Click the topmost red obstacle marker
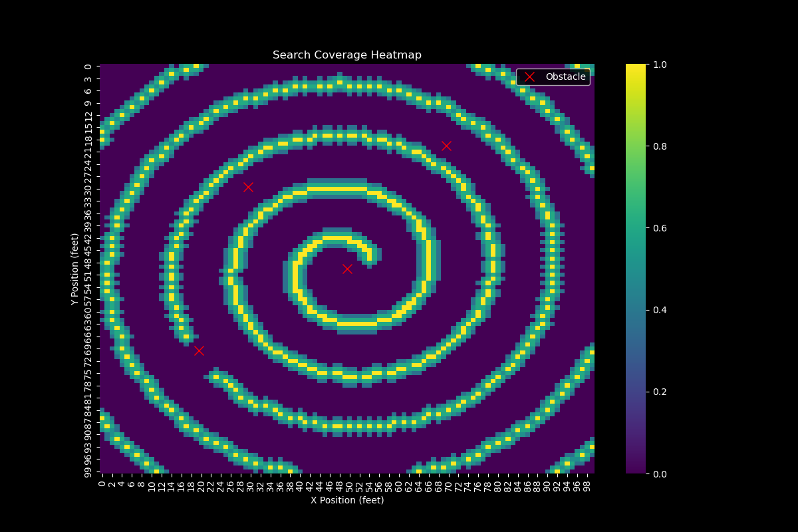Screen dimensions: 798x532 pyautogui.click(x=447, y=144)
